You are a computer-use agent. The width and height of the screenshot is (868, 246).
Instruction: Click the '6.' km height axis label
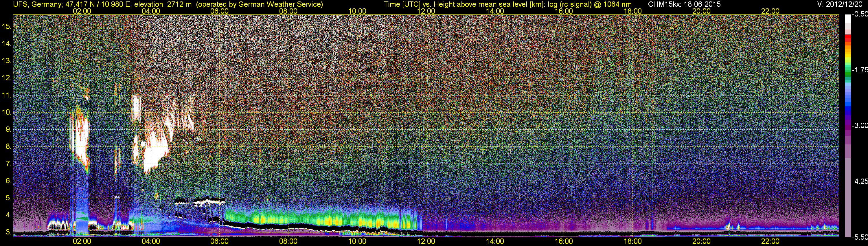(9, 181)
